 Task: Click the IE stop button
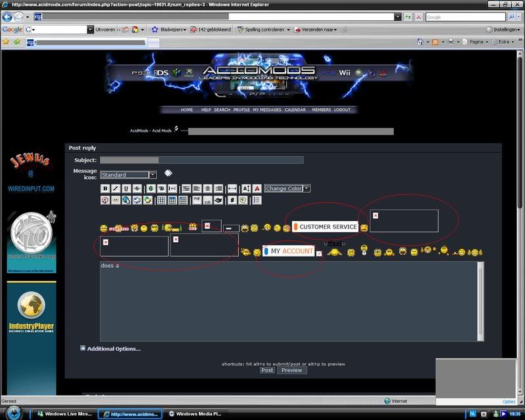[x=418, y=17]
